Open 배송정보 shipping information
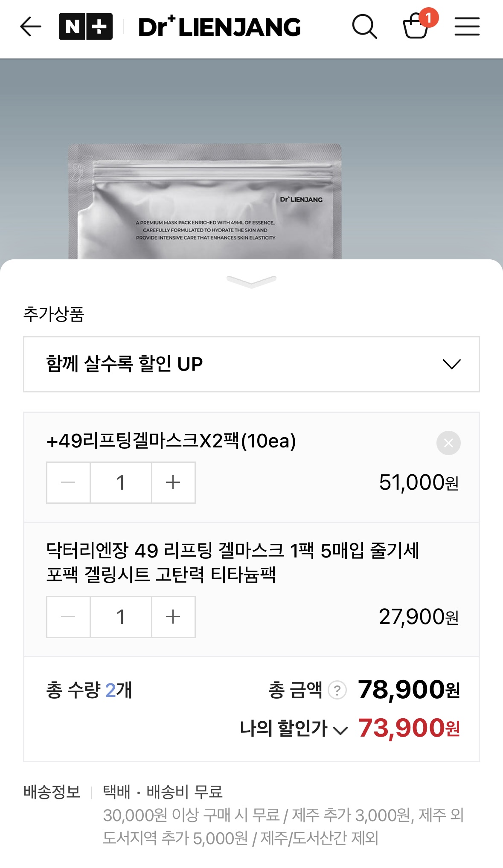This screenshot has width=503, height=868. [x=52, y=792]
